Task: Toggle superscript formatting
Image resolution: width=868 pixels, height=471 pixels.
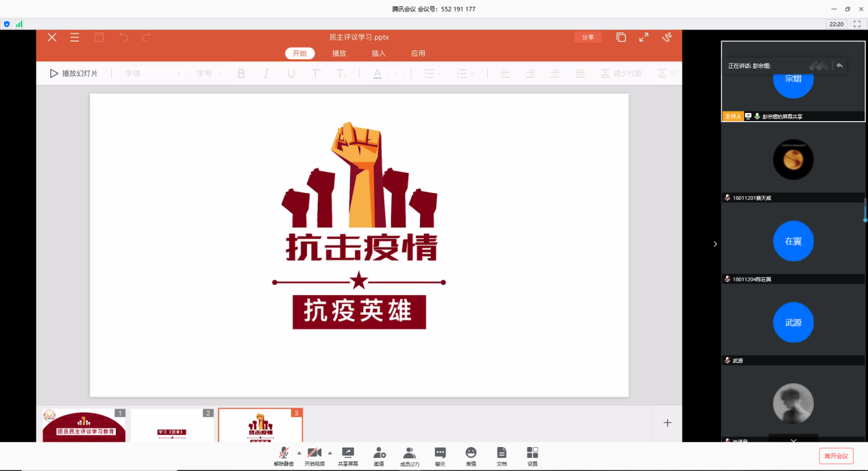Action: (316, 73)
